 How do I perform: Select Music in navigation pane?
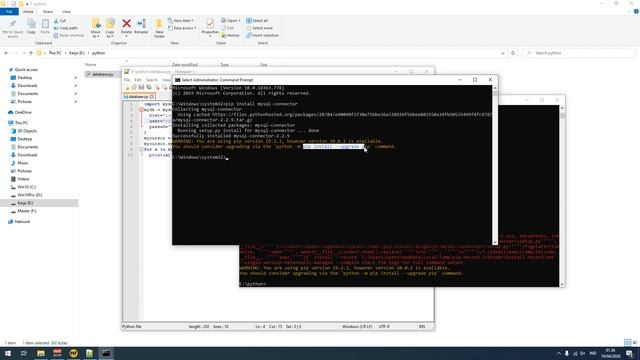pos(23,163)
